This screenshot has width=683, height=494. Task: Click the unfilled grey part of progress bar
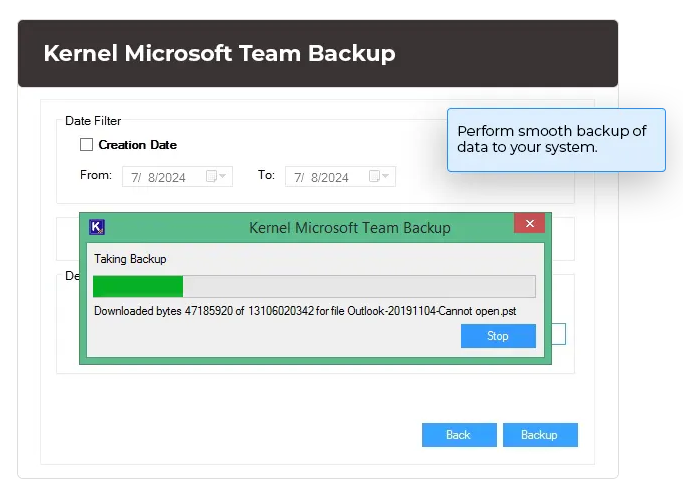tap(358, 287)
